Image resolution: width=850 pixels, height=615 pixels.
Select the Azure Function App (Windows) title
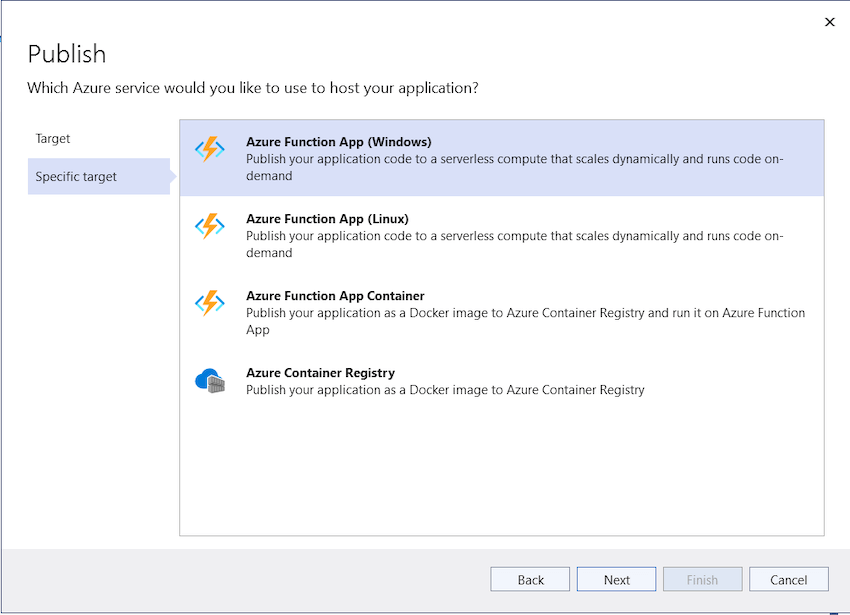(338, 142)
